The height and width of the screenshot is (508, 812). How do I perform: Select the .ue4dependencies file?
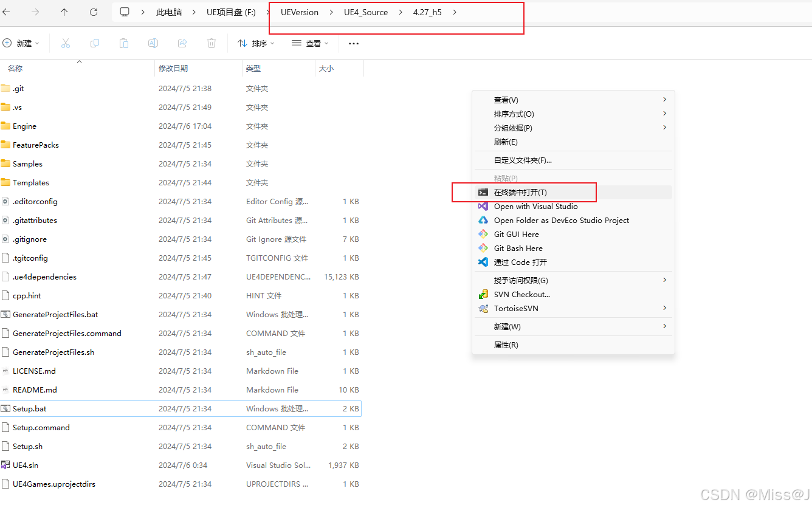(181, 276)
